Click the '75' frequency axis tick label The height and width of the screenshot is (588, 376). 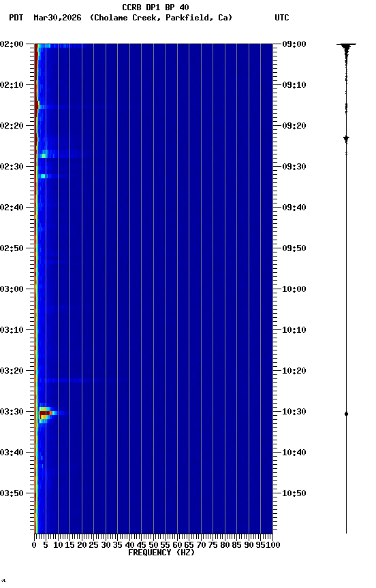coord(213,545)
